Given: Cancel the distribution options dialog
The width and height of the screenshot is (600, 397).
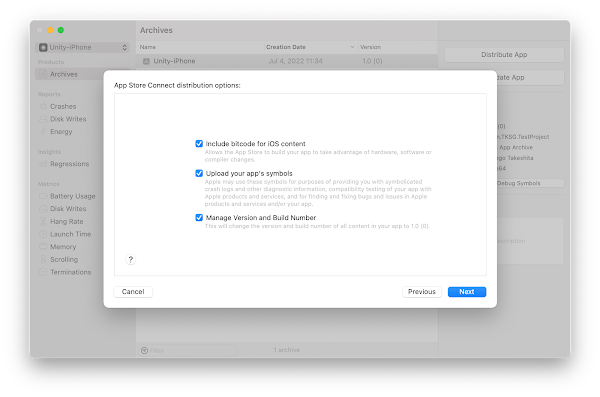Looking at the screenshot, I should click(133, 292).
